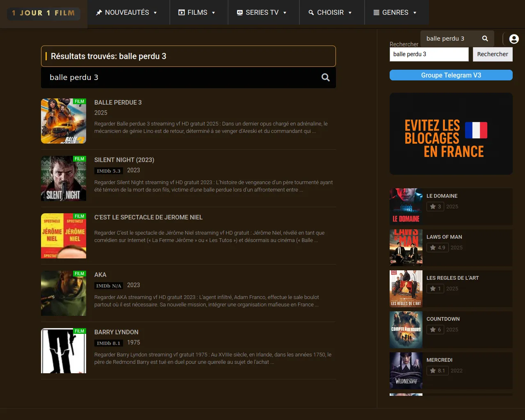Click the IMDb 8.1 badge for Barry Lyndon

(109, 343)
